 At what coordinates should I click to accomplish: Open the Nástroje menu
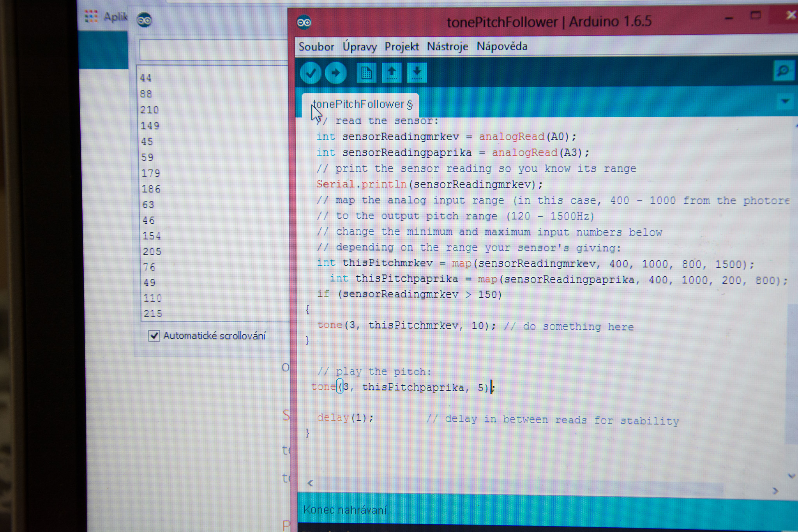447,47
